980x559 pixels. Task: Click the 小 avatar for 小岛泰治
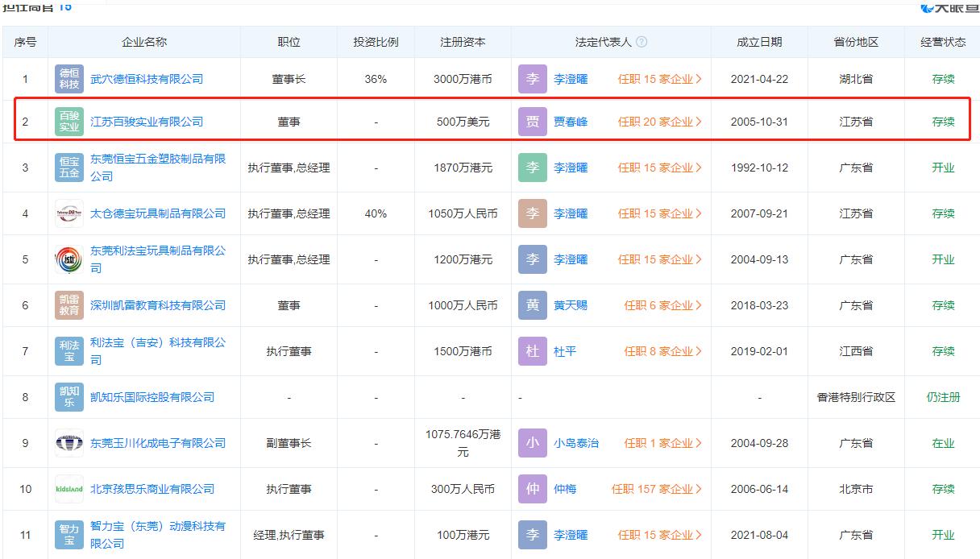coord(532,443)
